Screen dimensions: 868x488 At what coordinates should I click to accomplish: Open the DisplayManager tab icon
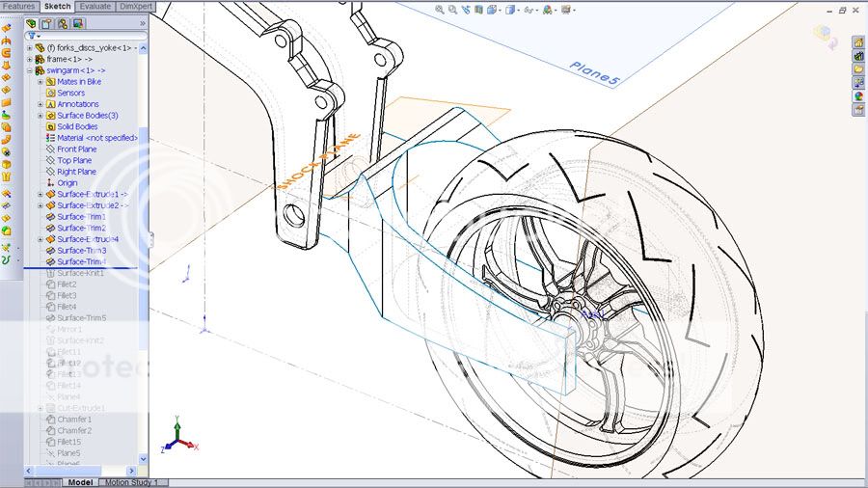(x=78, y=23)
